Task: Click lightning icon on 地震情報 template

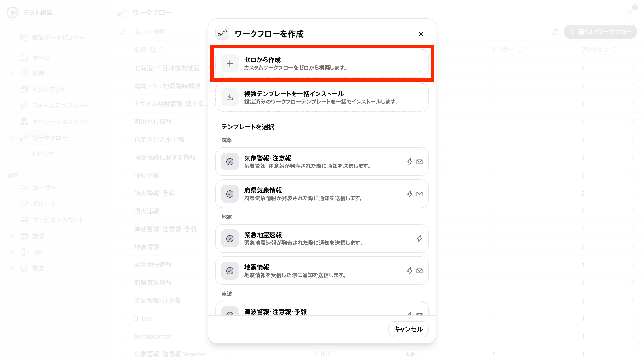Action: tap(409, 271)
